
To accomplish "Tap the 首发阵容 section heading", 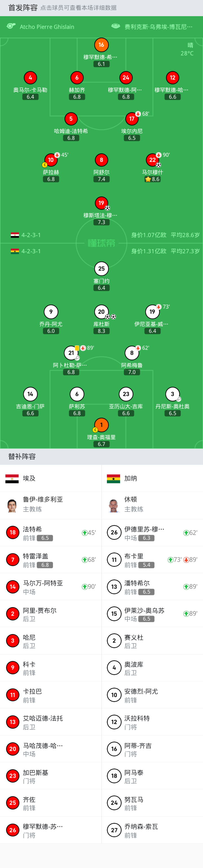I will click(x=23, y=8).
